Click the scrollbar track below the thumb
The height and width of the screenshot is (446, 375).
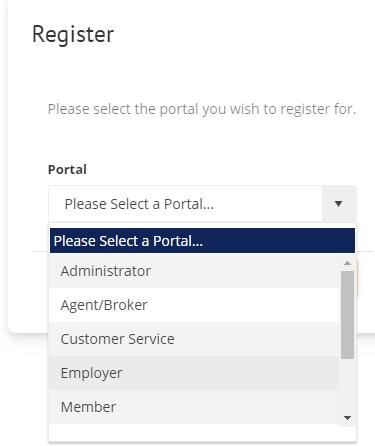(x=347, y=385)
